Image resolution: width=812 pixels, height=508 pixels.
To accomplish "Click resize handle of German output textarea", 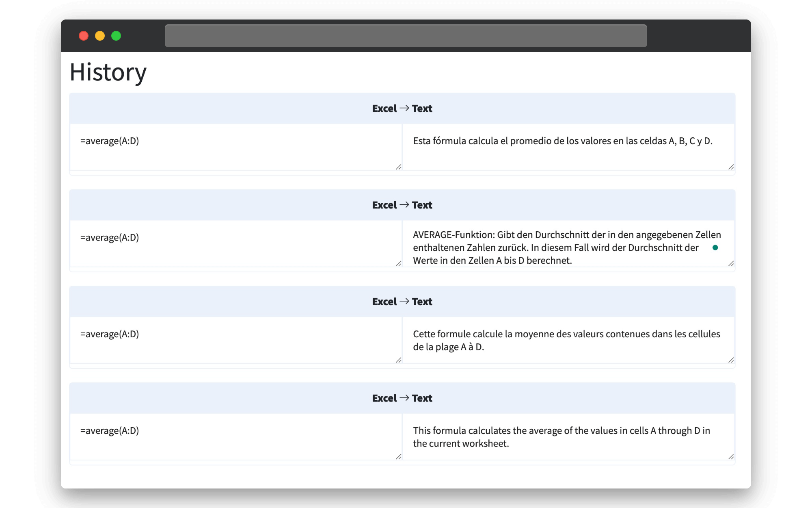I will (x=731, y=264).
